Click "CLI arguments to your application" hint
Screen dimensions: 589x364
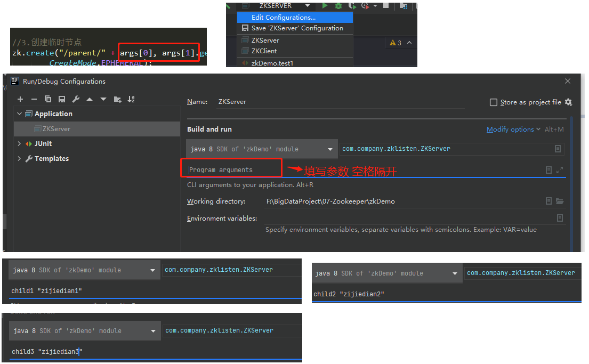point(250,185)
